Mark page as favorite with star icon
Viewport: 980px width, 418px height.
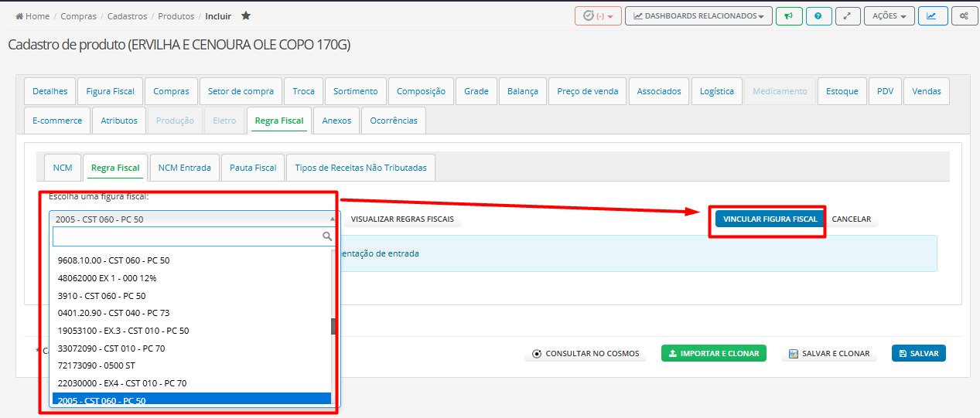[246, 16]
